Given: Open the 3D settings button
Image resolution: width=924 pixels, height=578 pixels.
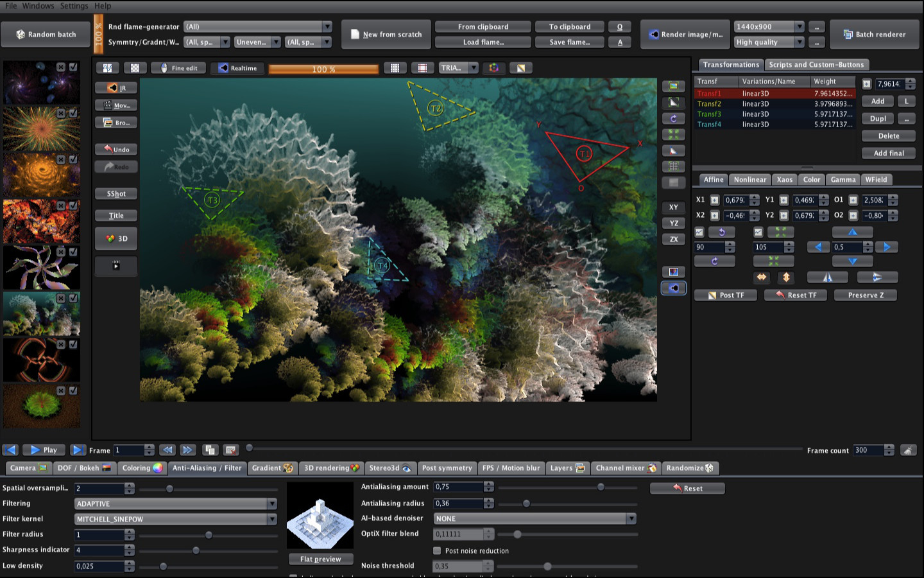Looking at the screenshot, I should coord(116,238).
